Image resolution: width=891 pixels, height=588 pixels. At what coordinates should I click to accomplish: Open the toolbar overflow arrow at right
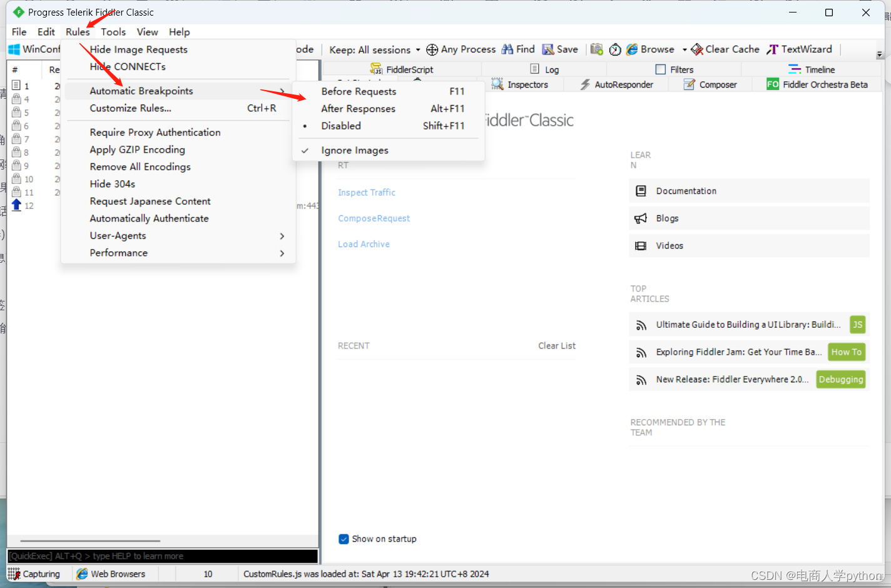879,54
